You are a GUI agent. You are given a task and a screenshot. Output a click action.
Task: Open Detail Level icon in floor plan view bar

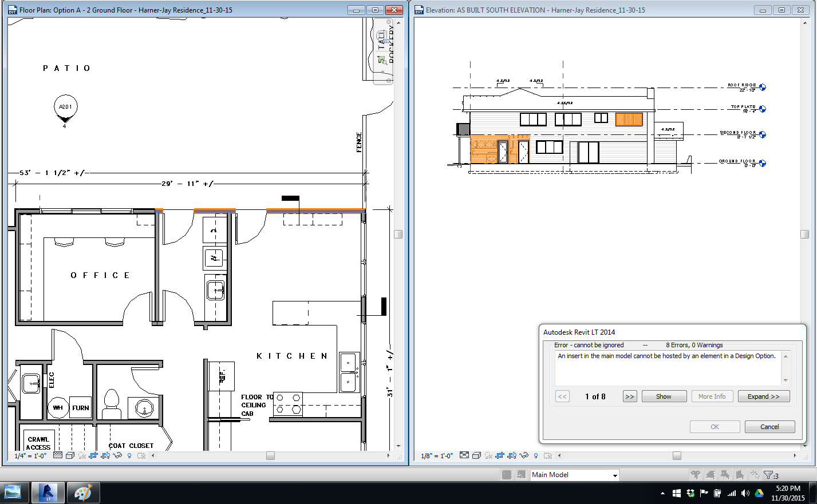[58, 455]
